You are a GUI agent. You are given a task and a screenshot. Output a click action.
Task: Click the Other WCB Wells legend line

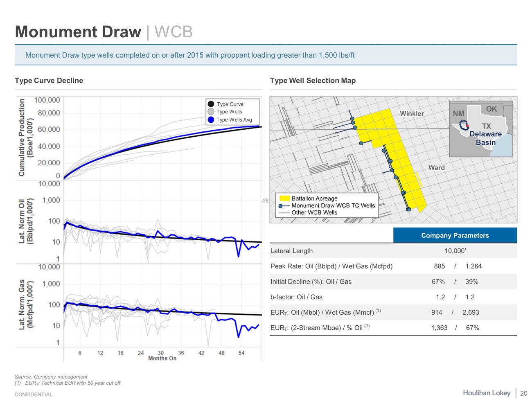point(284,213)
